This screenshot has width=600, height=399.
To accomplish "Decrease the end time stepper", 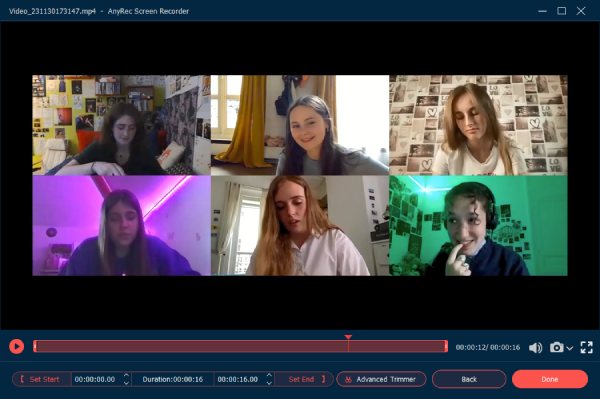I will (269, 383).
